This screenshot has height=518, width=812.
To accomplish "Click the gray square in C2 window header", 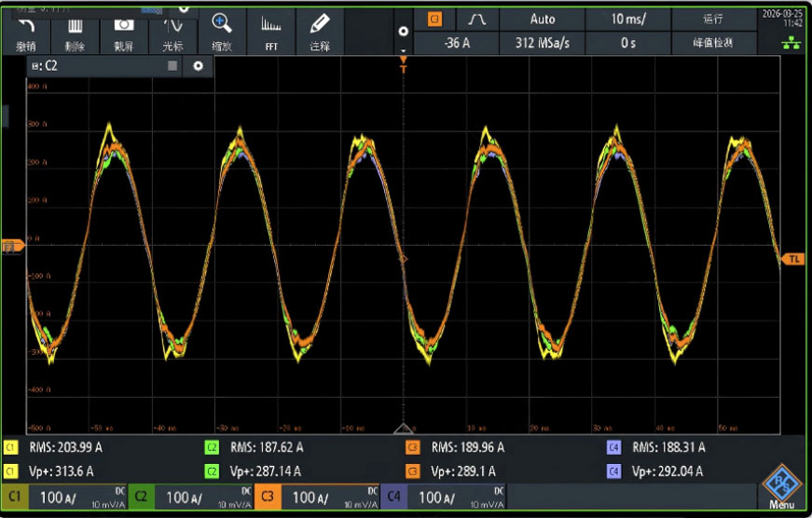I will coord(172,66).
